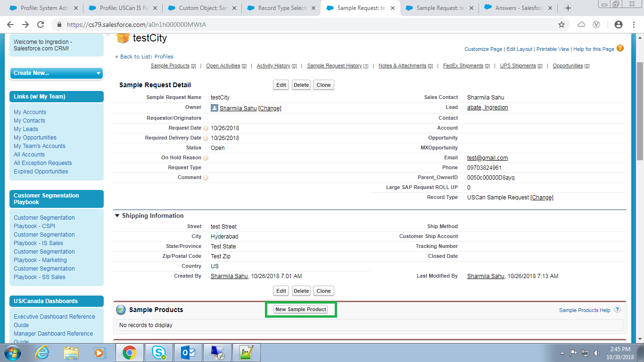Click the New Sample Product button

pos(301,309)
